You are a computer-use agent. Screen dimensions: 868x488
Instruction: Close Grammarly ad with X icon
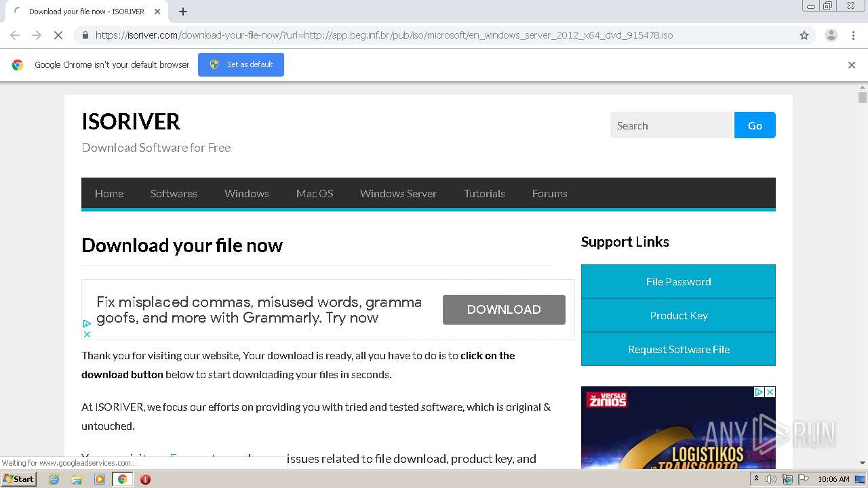87,334
